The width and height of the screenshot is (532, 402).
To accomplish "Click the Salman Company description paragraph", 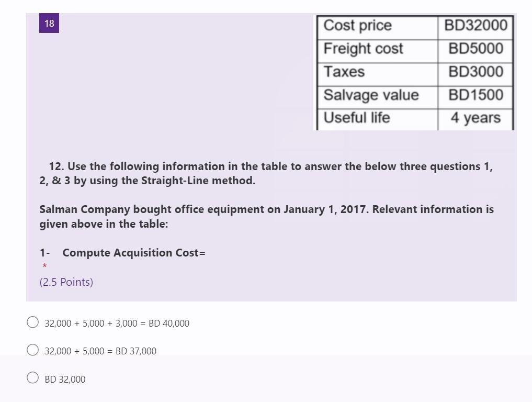I will (266, 216).
